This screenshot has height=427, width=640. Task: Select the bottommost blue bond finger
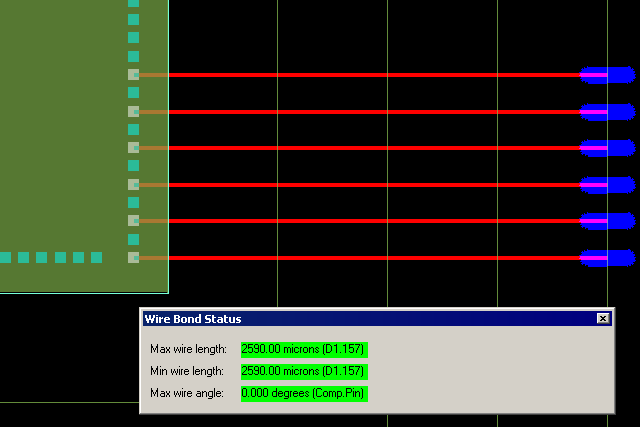click(608, 258)
